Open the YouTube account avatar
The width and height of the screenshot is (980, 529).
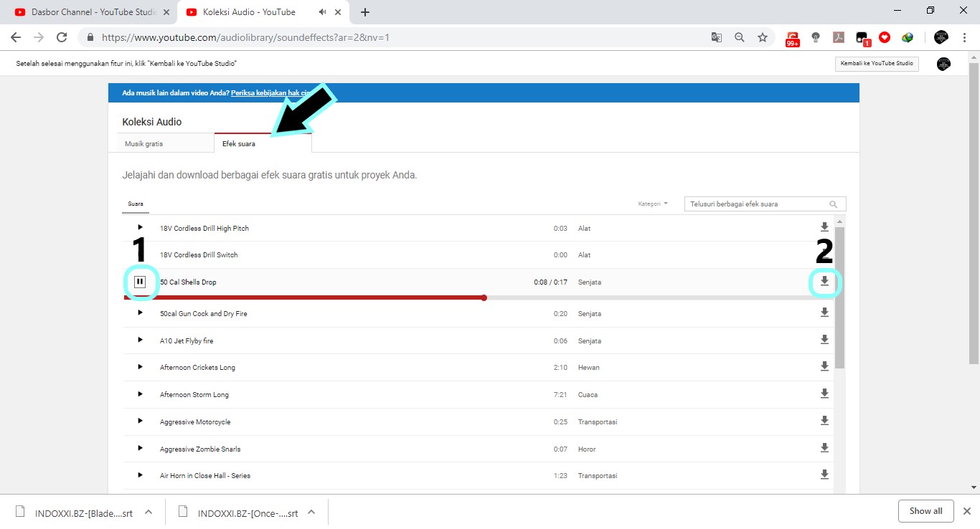pos(943,64)
